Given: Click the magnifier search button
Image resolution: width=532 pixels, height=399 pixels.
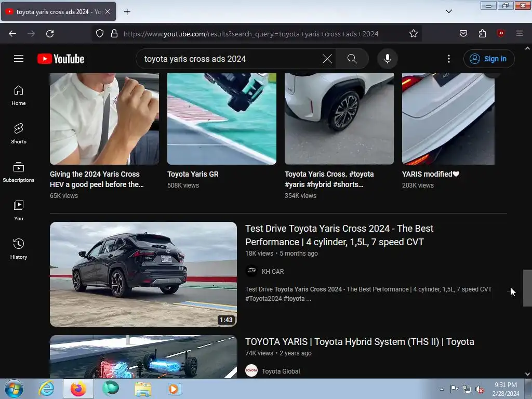Looking at the screenshot, I should [x=352, y=59].
